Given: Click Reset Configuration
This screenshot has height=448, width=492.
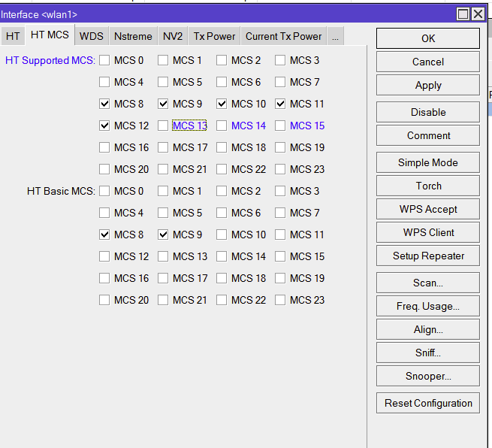Looking at the screenshot, I should point(427,403).
